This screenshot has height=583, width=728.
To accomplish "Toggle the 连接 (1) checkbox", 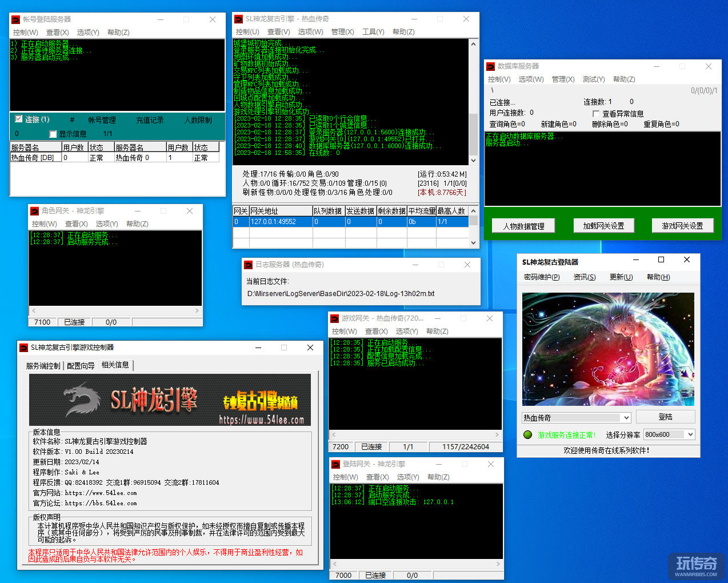I will 19,119.
